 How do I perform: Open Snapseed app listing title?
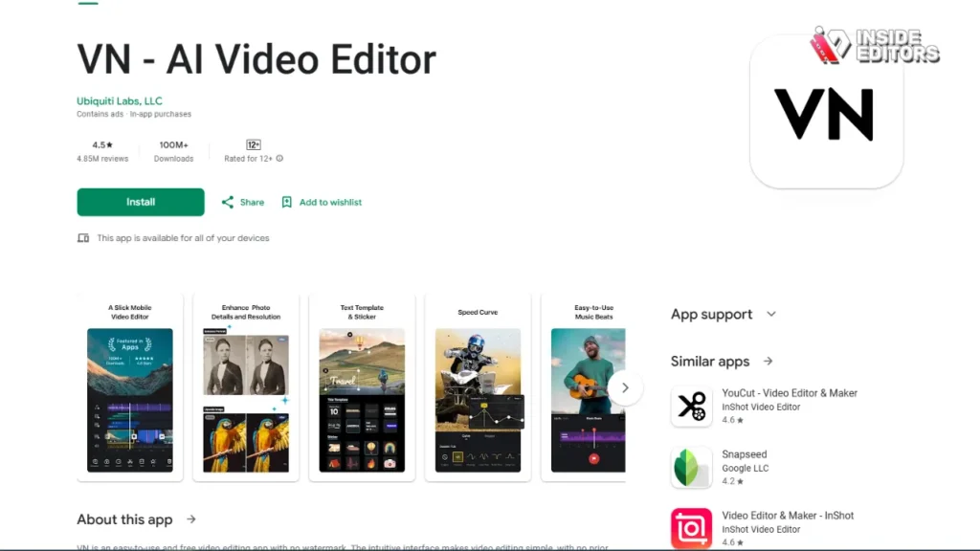click(x=744, y=454)
